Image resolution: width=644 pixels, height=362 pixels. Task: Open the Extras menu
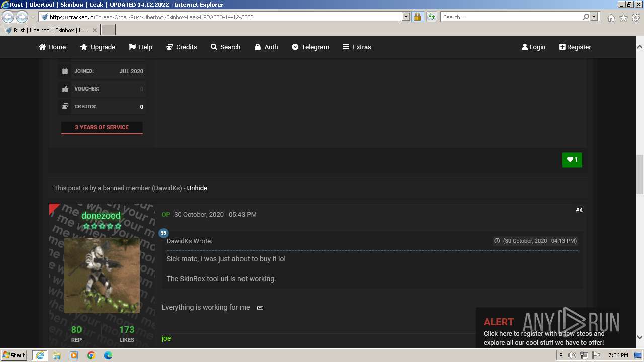(x=357, y=47)
